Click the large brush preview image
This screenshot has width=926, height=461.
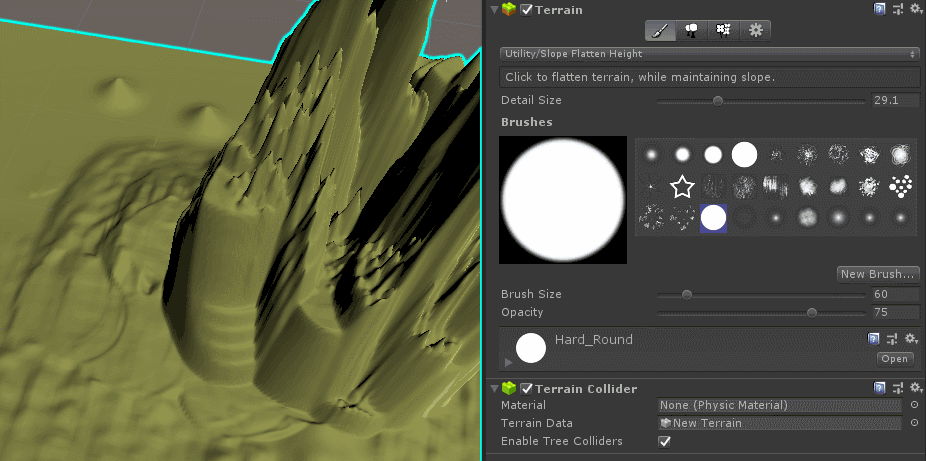pyautogui.click(x=563, y=200)
